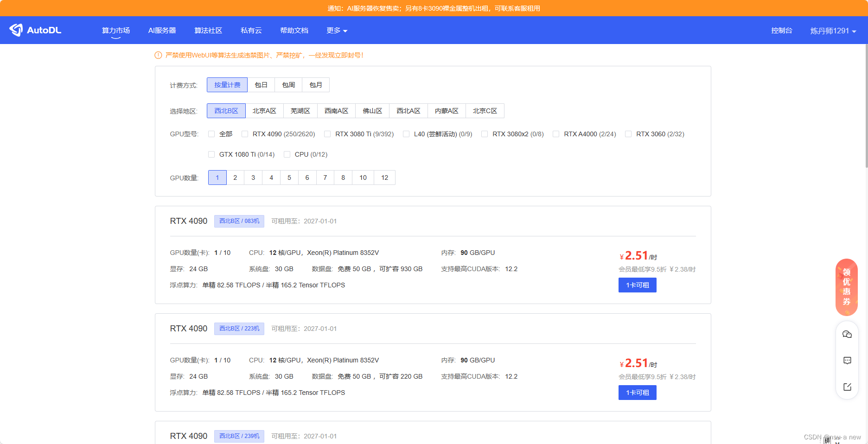Set GPU count to 12

(385, 178)
